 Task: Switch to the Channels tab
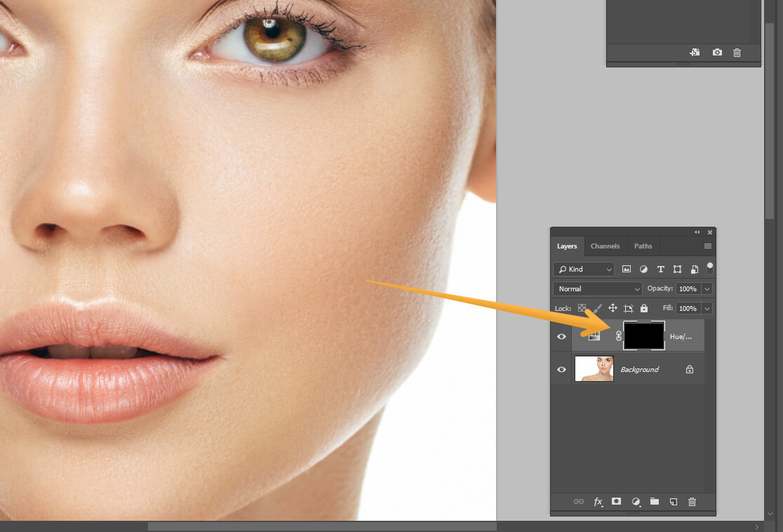605,246
